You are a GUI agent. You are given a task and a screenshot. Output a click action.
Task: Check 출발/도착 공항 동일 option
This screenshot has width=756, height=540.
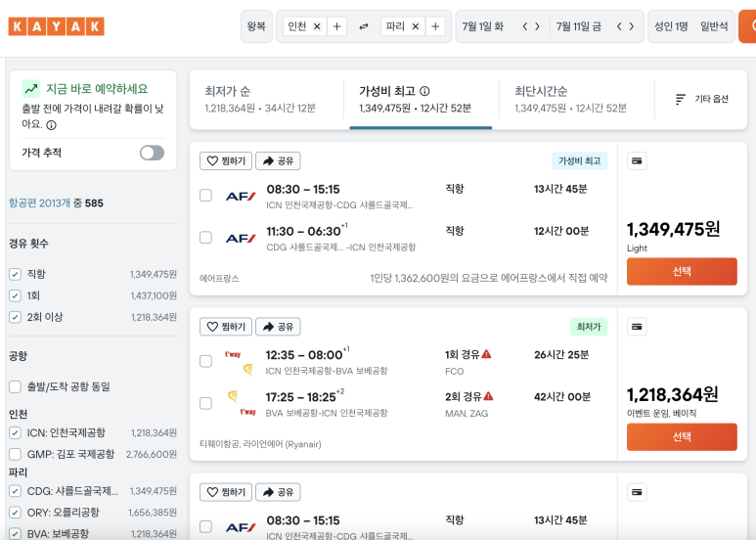[15, 386]
